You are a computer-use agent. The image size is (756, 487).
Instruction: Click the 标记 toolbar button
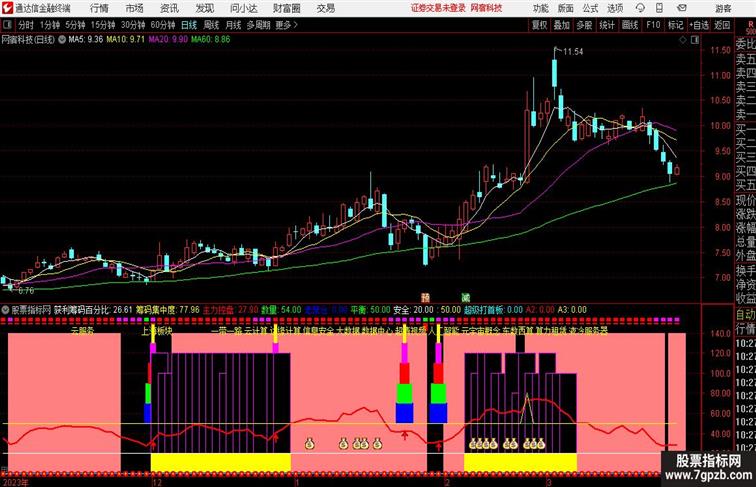pos(675,25)
